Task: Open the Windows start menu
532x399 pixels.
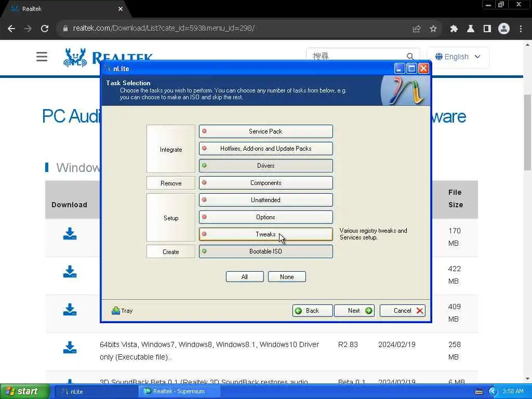Action: (25, 391)
